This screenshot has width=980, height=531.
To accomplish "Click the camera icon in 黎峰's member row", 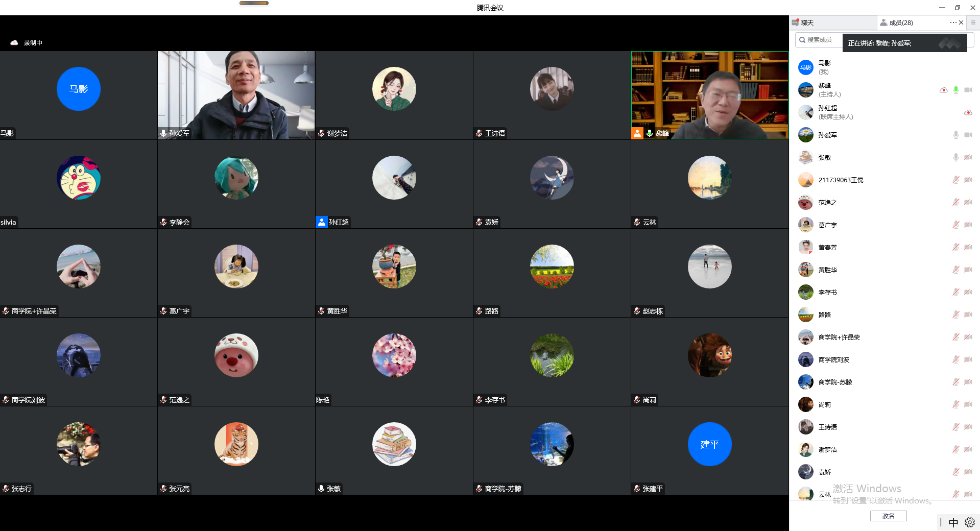I will click(x=968, y=90).
